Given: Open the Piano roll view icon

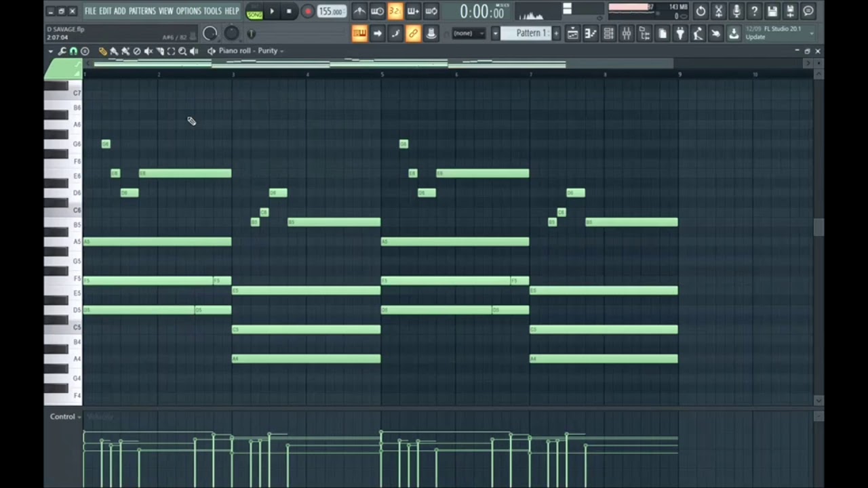Looking at the screenshot, I should click(591, 33).
